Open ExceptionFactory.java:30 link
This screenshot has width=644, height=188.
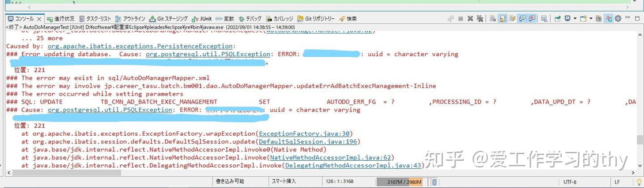point(304,134)
